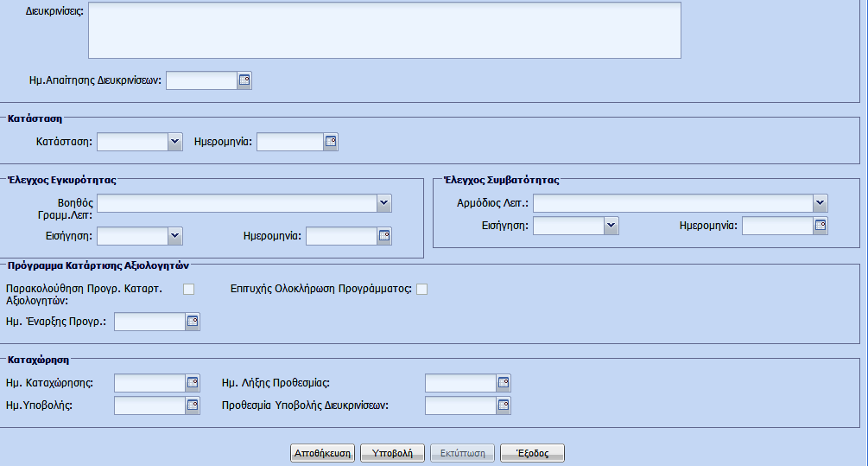Click Ημ.Απαίτησης Διευκρινίσεων date field
Screen dimensions: 868x466
(202, 80)
